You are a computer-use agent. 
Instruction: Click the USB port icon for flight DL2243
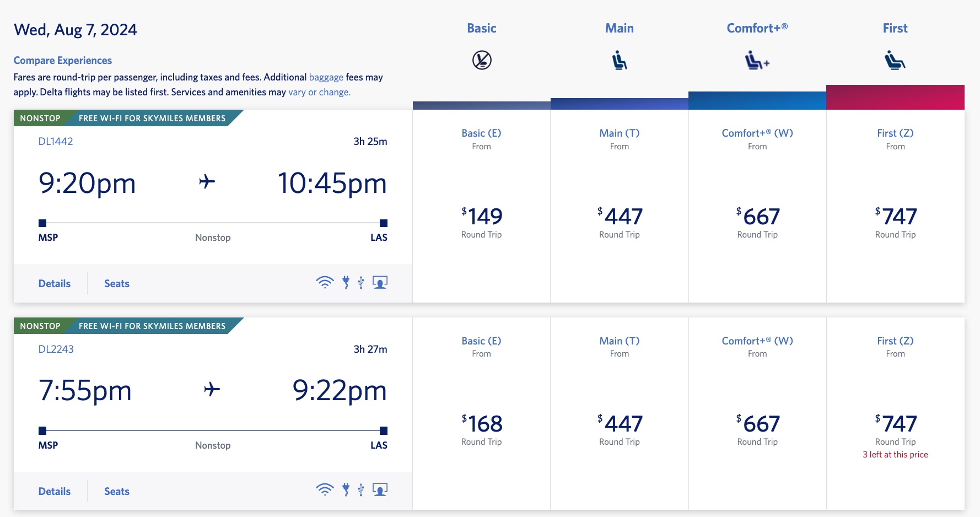pos(361,489)
